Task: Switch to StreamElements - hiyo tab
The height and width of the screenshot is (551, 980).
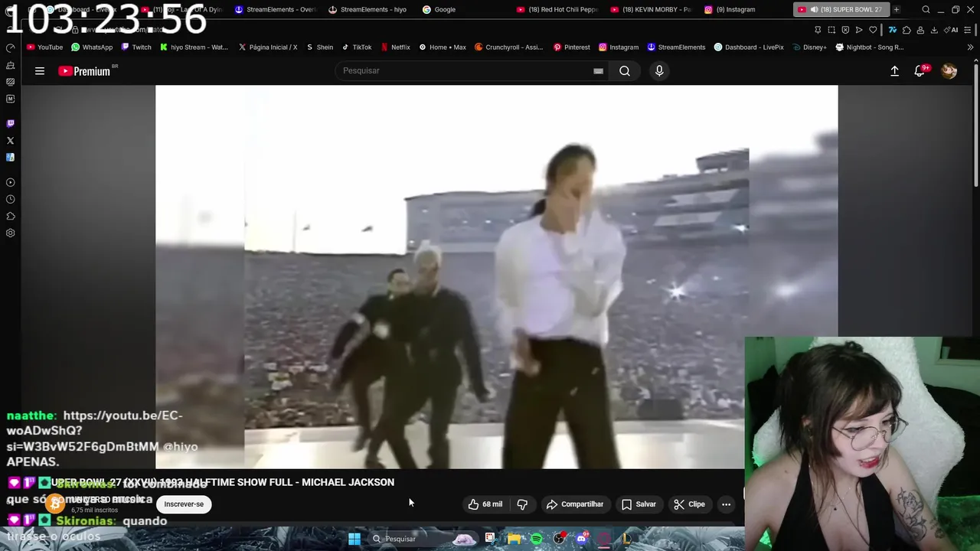Action: (367, 10)
